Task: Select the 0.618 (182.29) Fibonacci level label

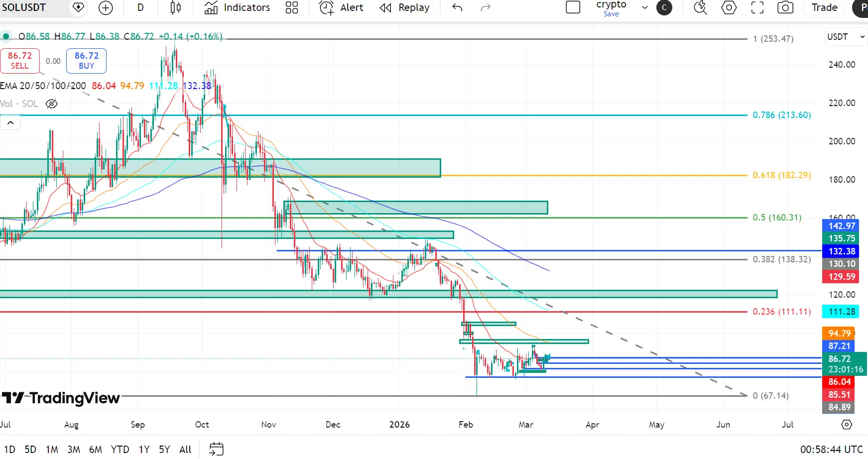Action: coord(782,175)
